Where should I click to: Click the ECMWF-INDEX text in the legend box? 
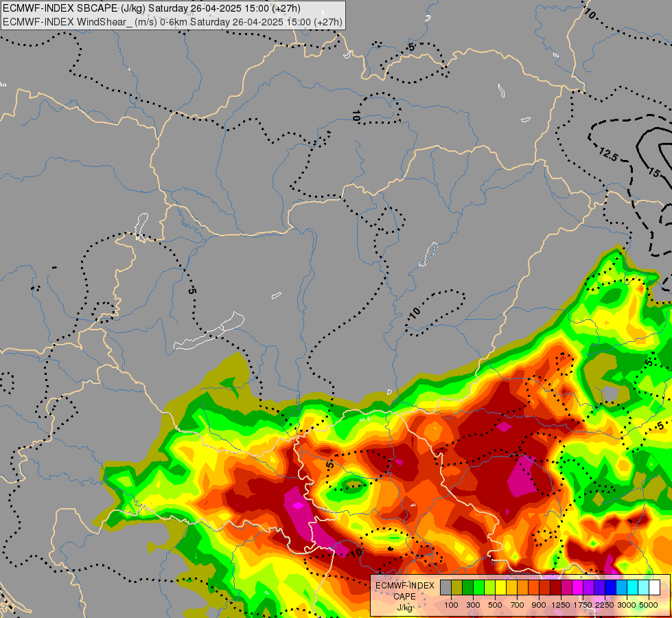[x=404, y=586]
